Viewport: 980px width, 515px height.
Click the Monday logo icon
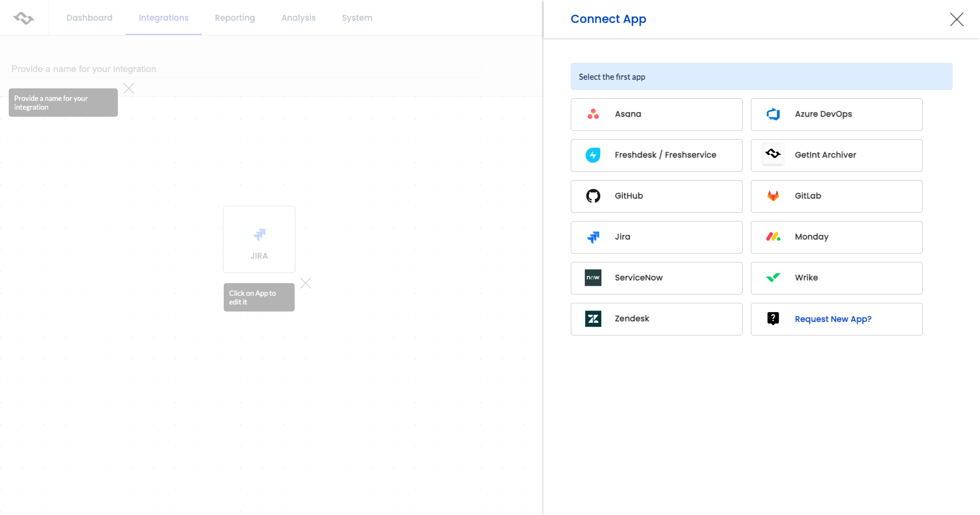(773, 237)
